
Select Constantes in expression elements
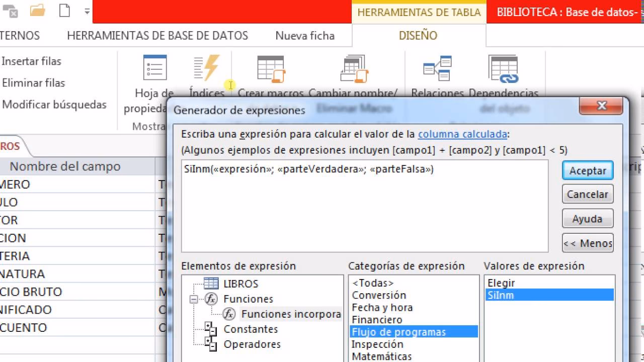[251, 329]
